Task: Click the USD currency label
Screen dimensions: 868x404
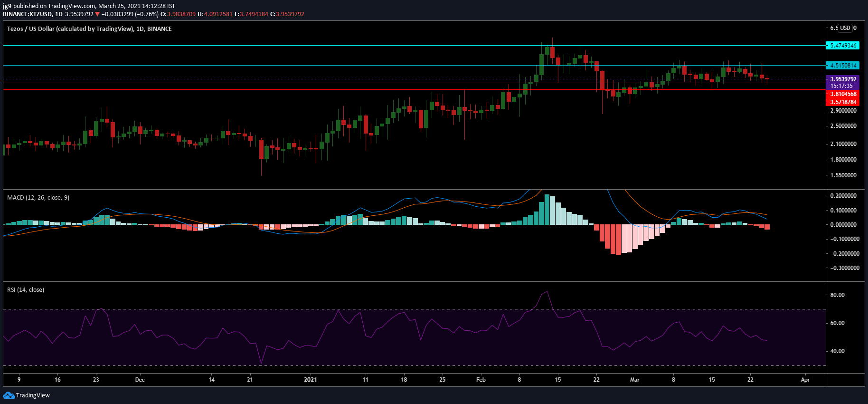Action: click(845, 28)
